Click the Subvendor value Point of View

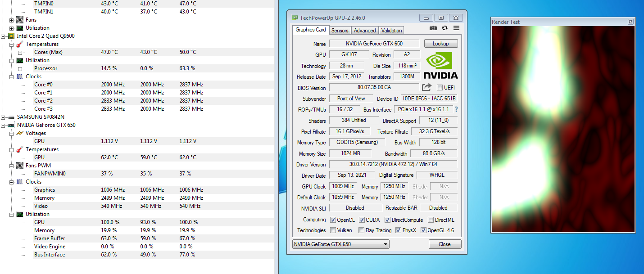pos(351,99)
